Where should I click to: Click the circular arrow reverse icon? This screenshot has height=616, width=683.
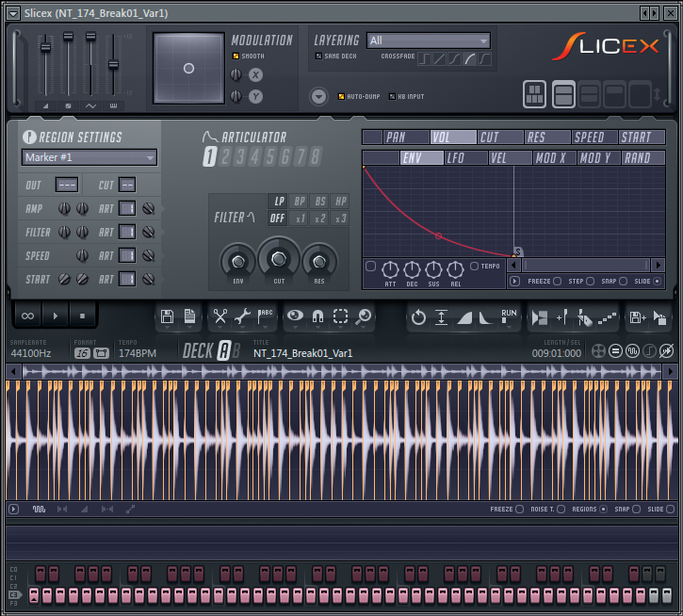tap(418, 317)
